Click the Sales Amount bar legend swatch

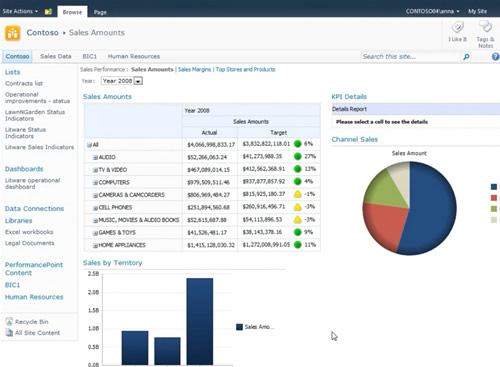coord(239,327)
